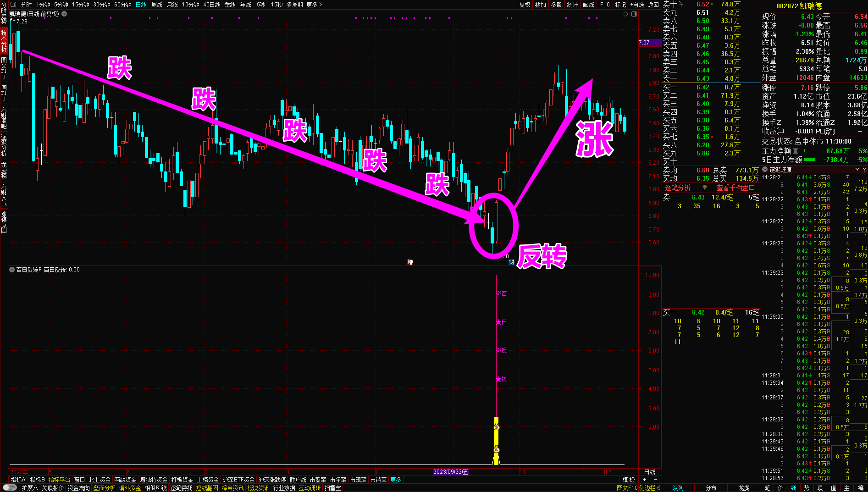Open the 指标平台 tab
The height and width of the screenshot is (492, 868).
click(60, 480)
